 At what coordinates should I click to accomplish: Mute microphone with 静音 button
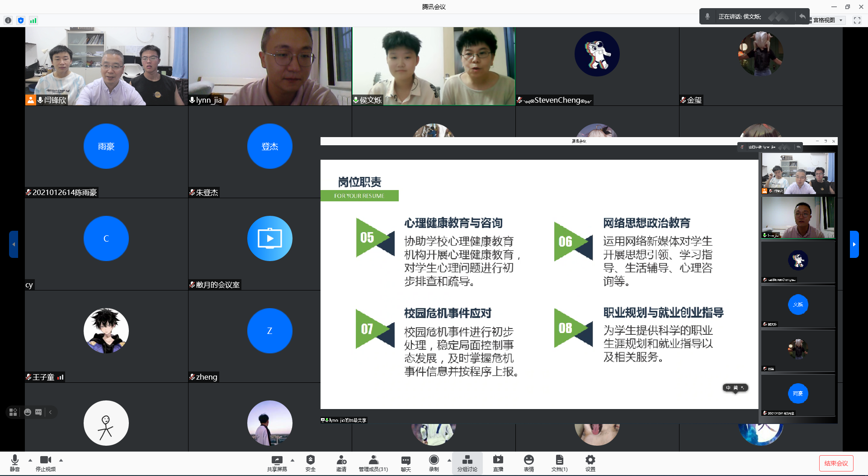(15, 463)
